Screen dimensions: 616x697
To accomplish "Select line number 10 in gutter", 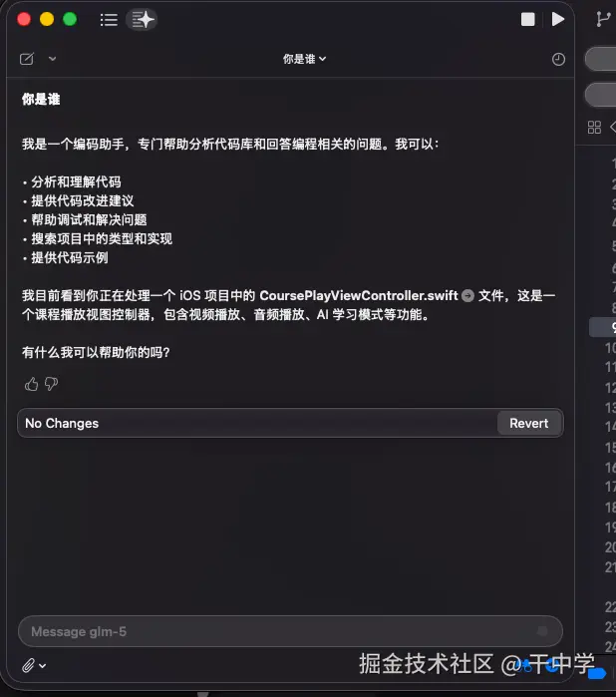I will coord(610,348).
